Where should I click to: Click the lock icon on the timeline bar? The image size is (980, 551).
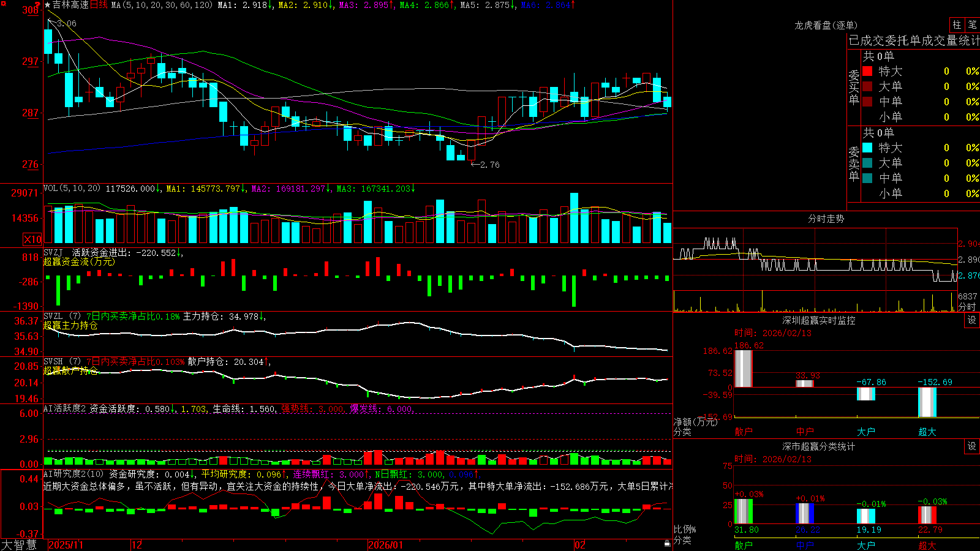pyautogui.click(x=667, y=544)
